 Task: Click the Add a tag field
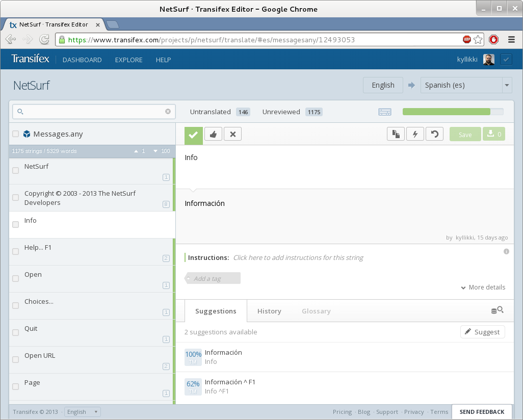[213, 278]
